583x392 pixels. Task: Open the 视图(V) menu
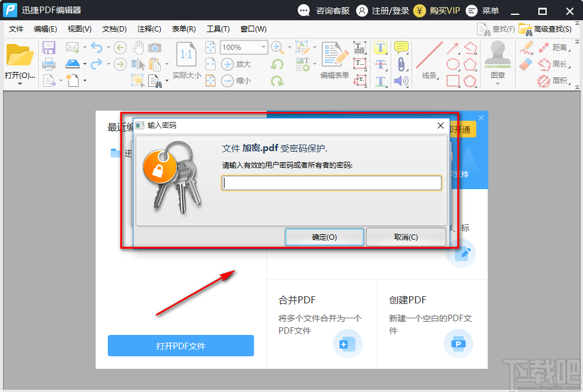pyautogui.click(x=80, y=29)
